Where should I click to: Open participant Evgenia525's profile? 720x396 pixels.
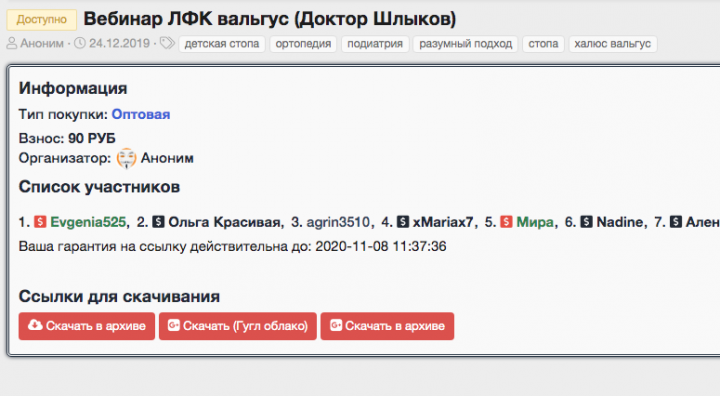coord(88,222)
